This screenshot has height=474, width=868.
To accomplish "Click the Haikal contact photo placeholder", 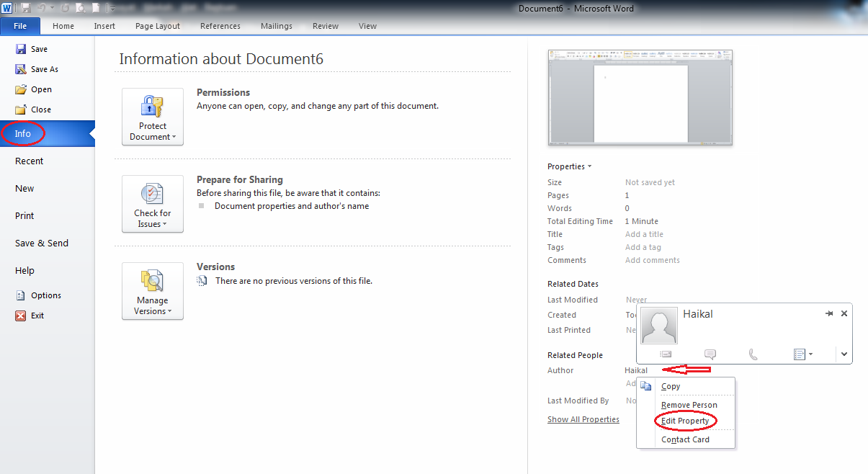I will [x=659, y=326].
